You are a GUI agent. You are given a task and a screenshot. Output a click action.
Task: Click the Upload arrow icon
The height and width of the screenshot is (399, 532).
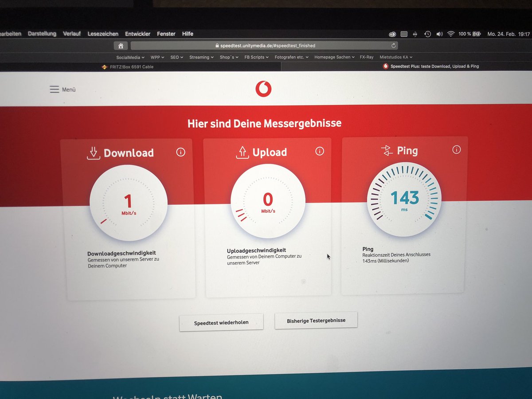242,153
